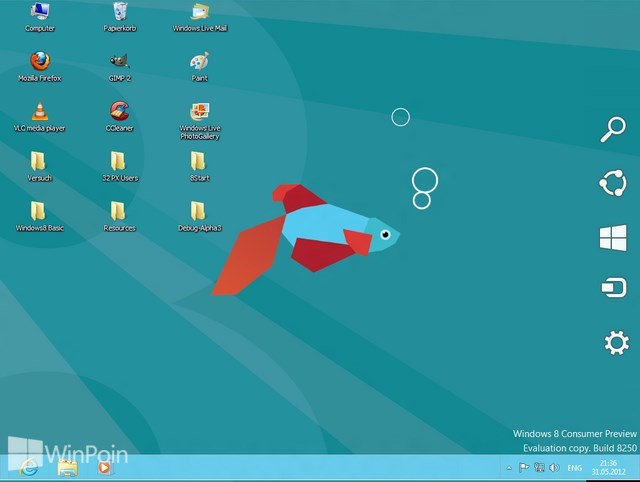Select the Versuch folder

click(40, 167)
